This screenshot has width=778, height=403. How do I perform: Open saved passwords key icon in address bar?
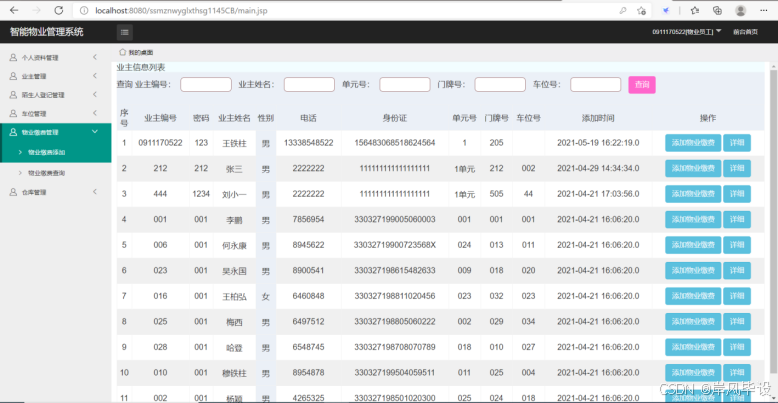coord(623,10)
